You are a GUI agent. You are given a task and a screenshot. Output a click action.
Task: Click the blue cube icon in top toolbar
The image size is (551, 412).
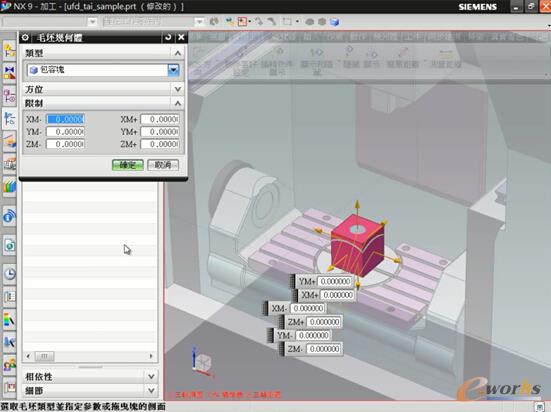[334, 22]
